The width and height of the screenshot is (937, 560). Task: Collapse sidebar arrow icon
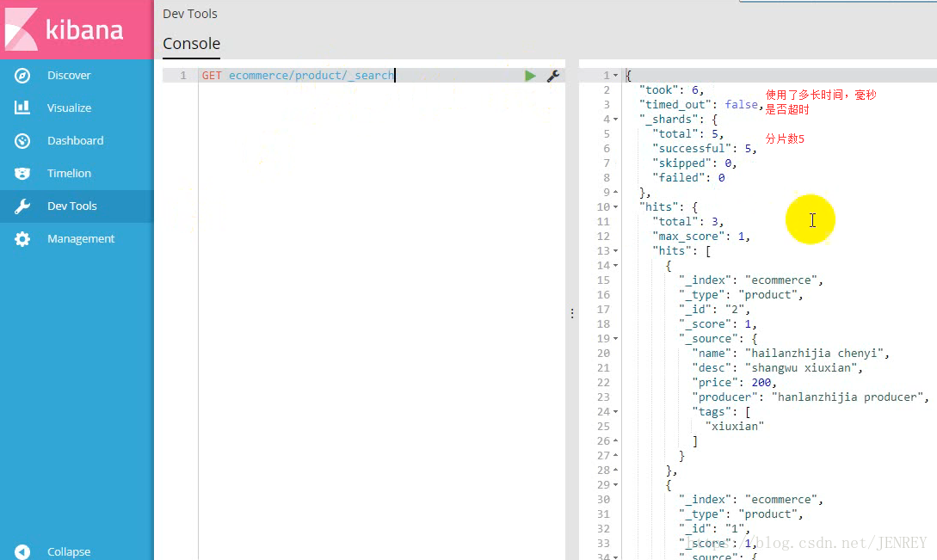22,551
